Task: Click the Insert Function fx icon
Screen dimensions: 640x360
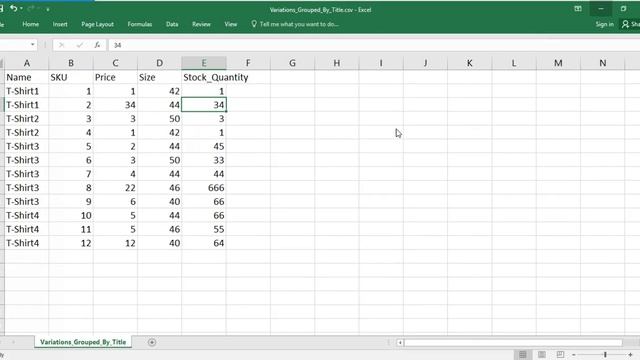Action: point(97,45)
